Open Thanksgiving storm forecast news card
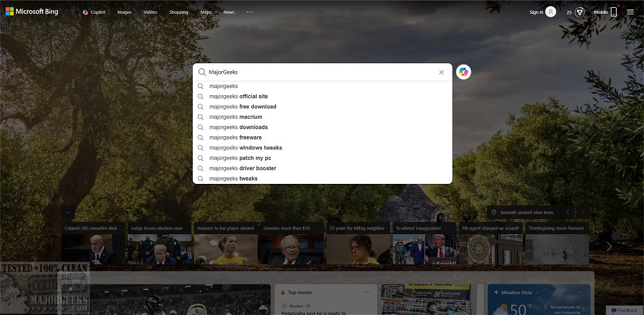Viewport: 644px width, 315px height. (557, 243)
